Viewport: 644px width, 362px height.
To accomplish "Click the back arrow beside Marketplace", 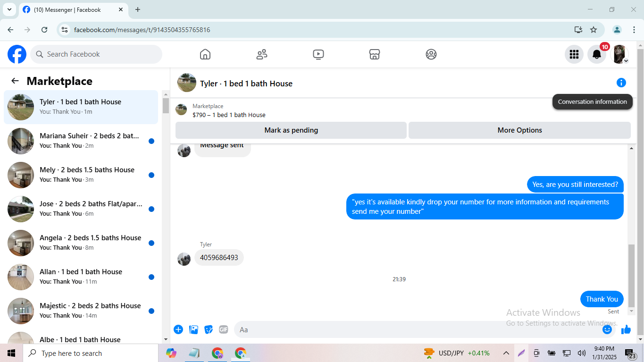I will click(x=15, y=81).
